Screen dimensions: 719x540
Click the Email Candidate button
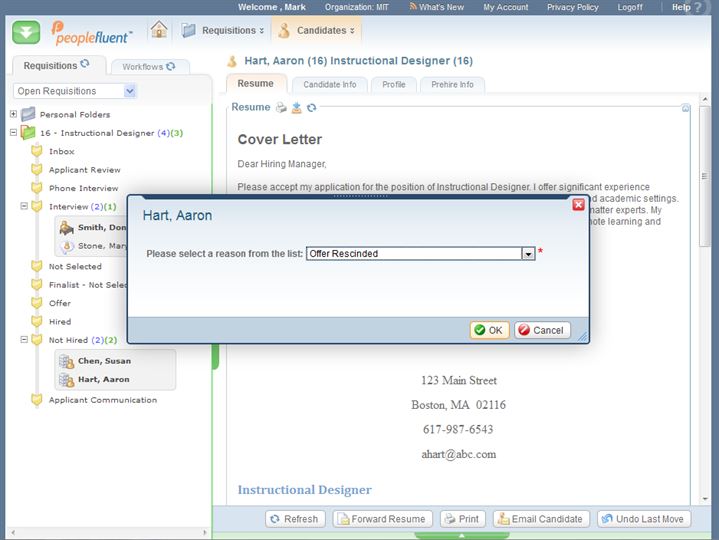coord(538,519)
